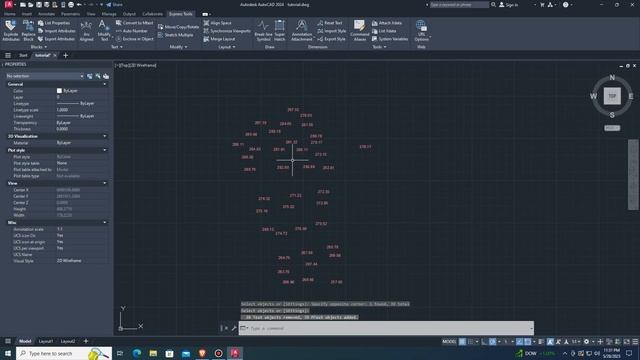Toggle snap mode in the status bar
The height and width of the screenshot is (360, 640).
click(471, 342)
